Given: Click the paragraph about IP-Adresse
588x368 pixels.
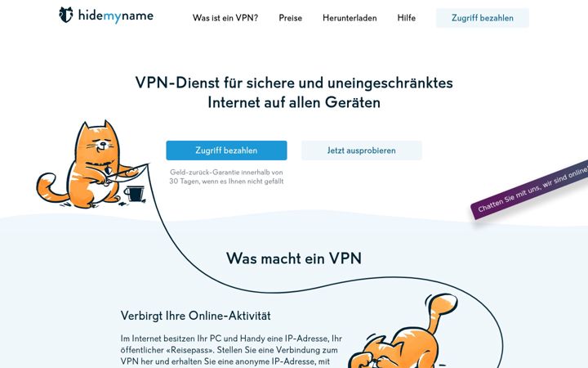Looking at the screenshot, I should pos(231,350).
